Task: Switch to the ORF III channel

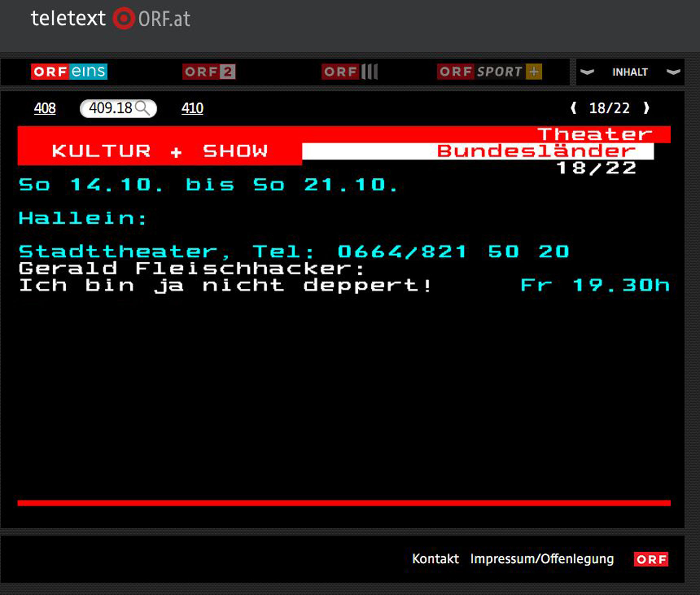Action: [350, 71]
